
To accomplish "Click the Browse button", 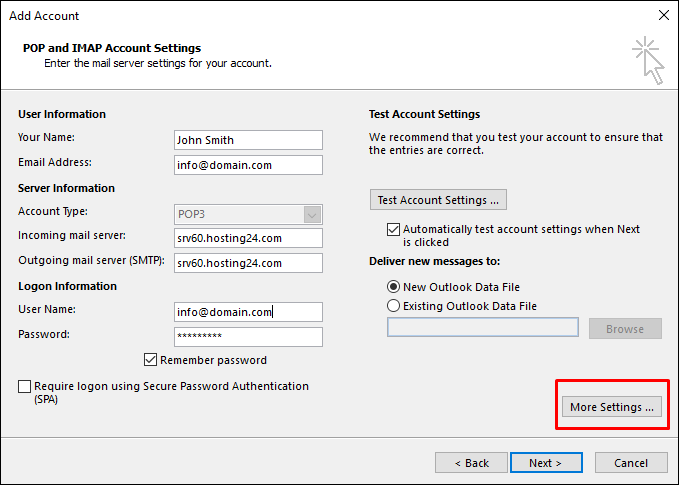I will (x=625, y=328).
